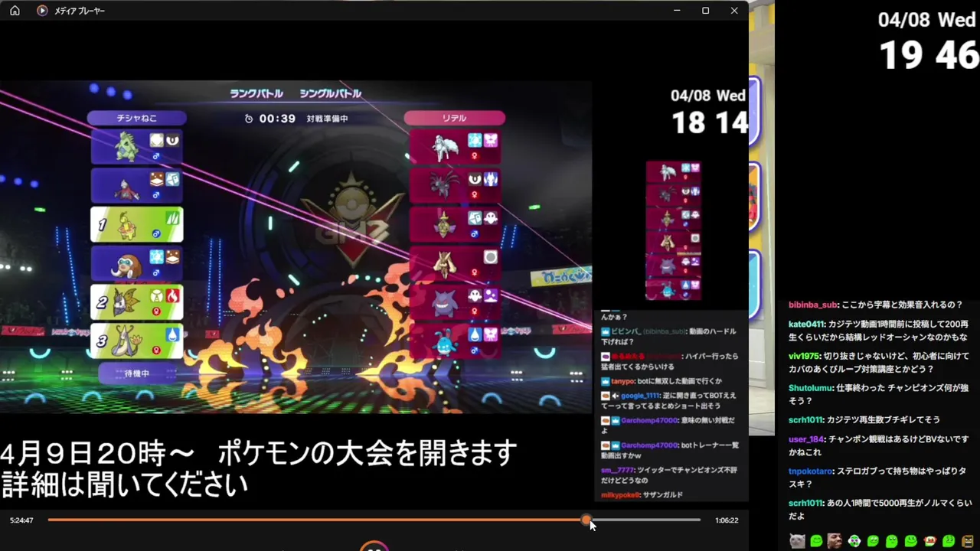Click the grey cat emote in chat
Image resolution: width=980 pixels, height=551 pixels.
click(x=798, y=541)
